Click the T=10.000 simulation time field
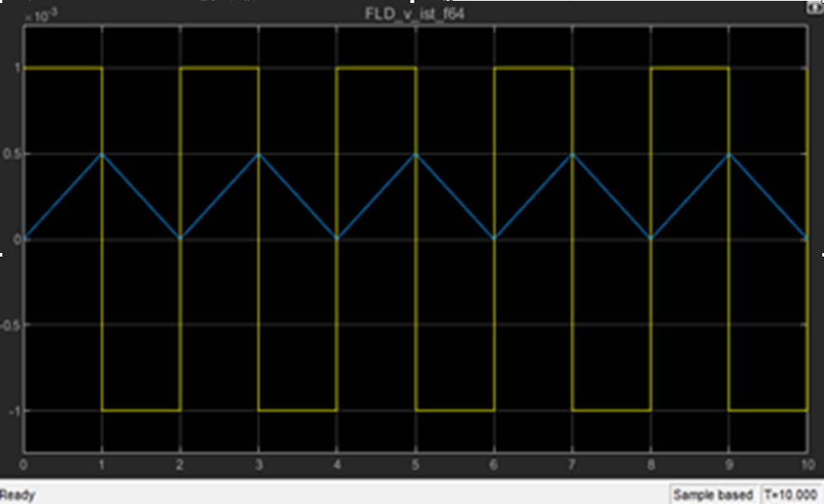 [791, 494]
